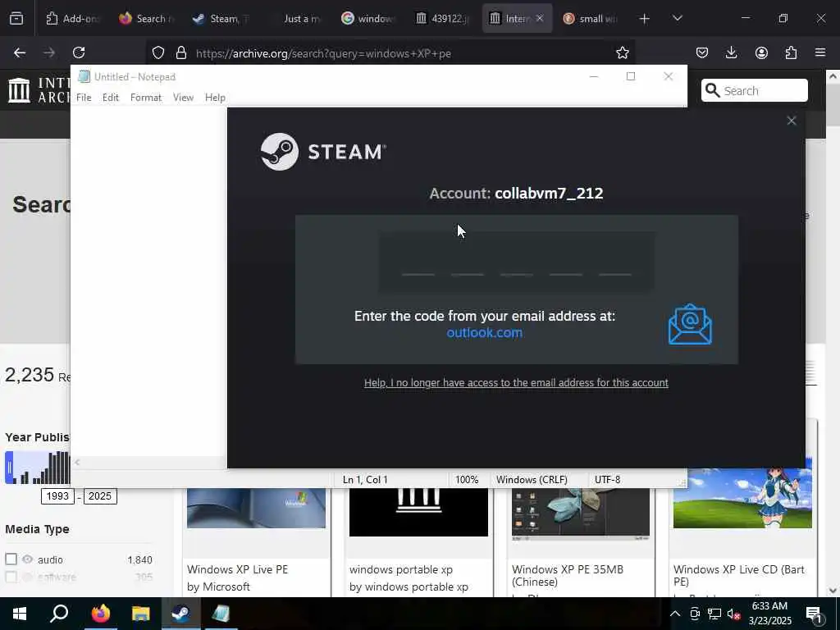This screenshot has width=840, height=630.
Task: Reload the archive.org page
Action: [79, 52]
